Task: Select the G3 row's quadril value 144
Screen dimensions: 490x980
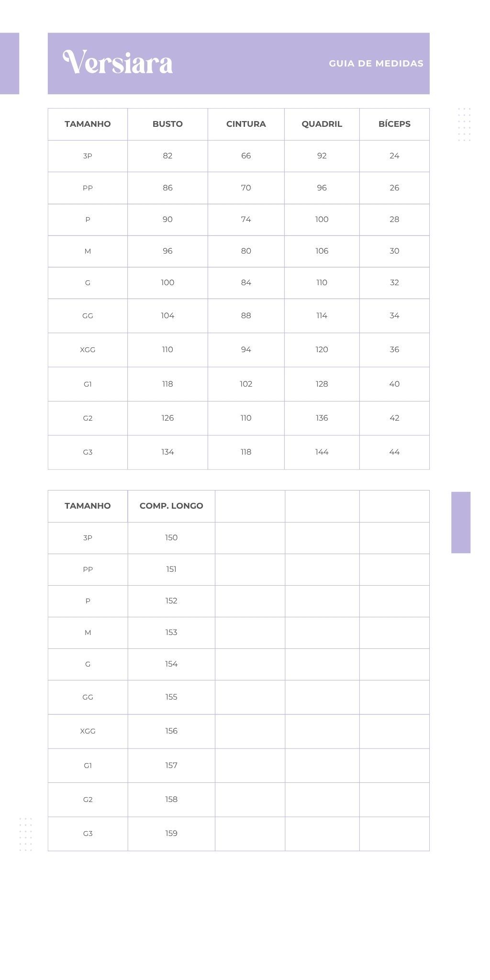Action: point(322,452)
